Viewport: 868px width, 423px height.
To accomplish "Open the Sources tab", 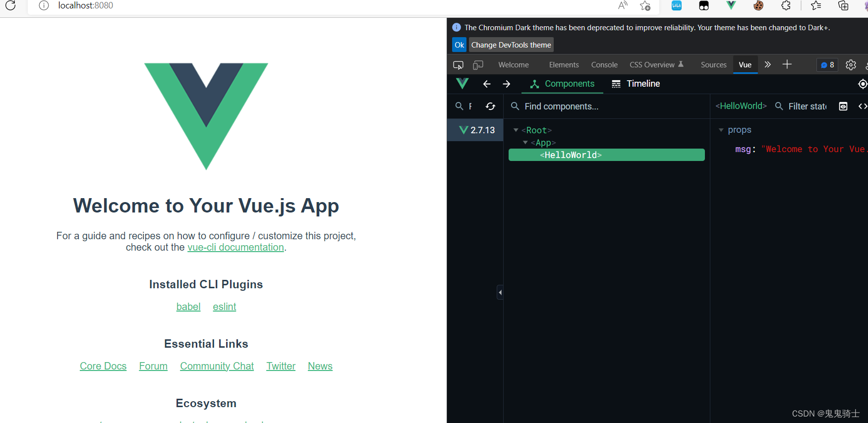I will tap(713, 65).
